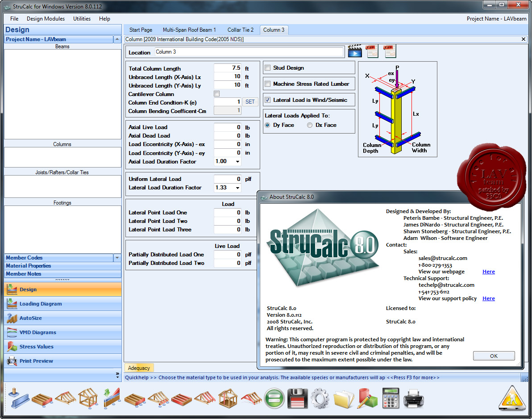Click the yellow open folder icon
The image size is (532, 419).
[x=343, y=398]
